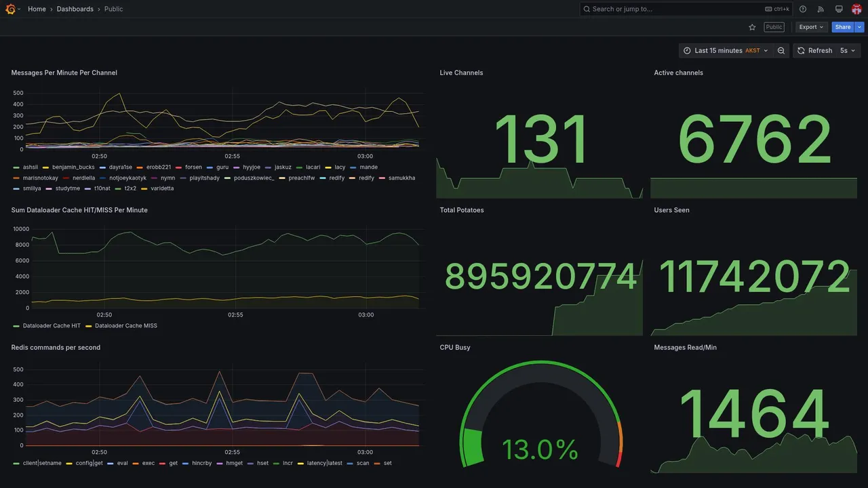
Task: Open the Export dropdown
Action: click(x=811, y=27)
